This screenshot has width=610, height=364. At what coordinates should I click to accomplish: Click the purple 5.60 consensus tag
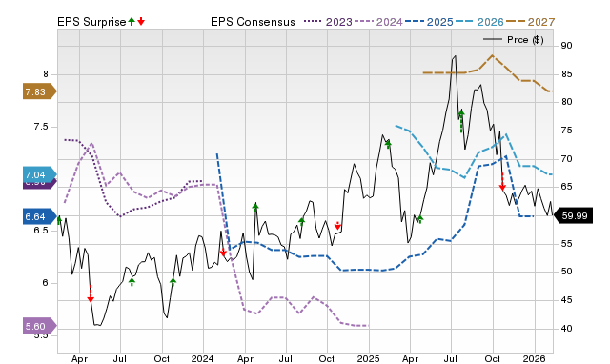click(x=39, y=326)
